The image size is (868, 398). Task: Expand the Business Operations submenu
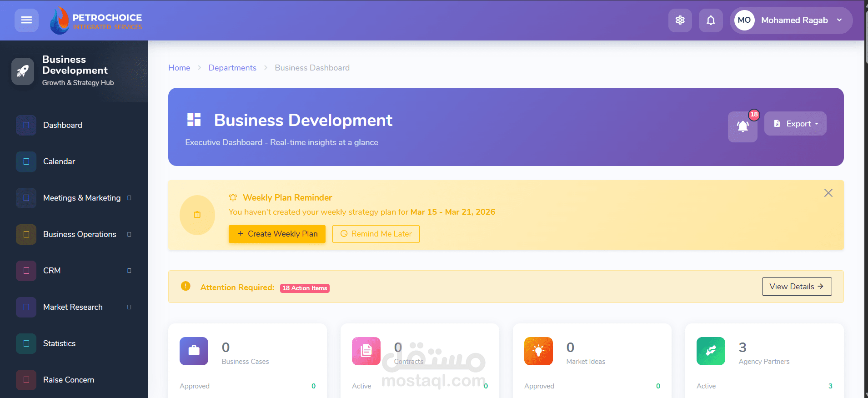pos(129,234)
